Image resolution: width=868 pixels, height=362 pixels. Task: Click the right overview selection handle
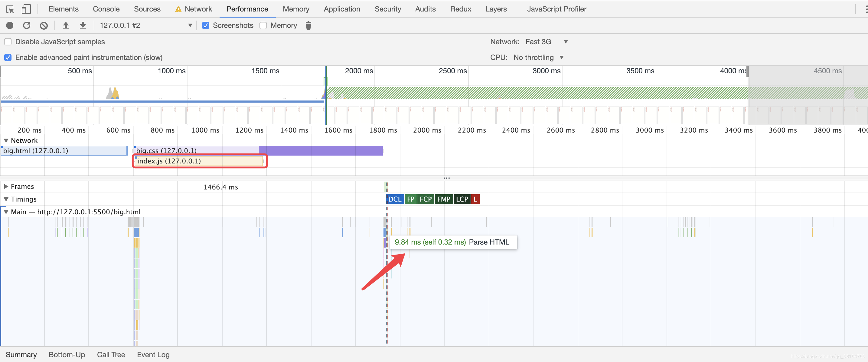[747, 71]
